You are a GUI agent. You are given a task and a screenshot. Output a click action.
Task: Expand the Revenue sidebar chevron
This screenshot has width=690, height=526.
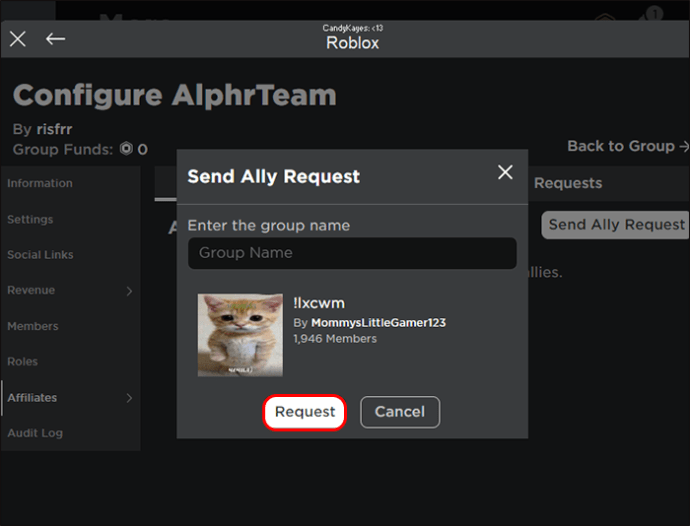point(129,291)
